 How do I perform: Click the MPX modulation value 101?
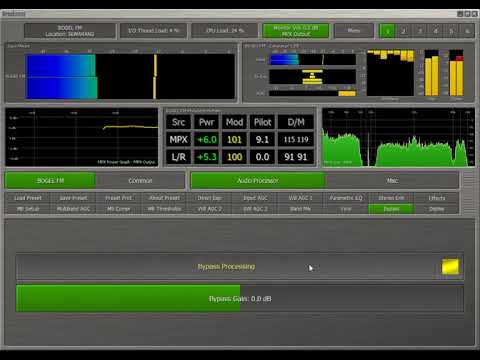click(234, 139)
